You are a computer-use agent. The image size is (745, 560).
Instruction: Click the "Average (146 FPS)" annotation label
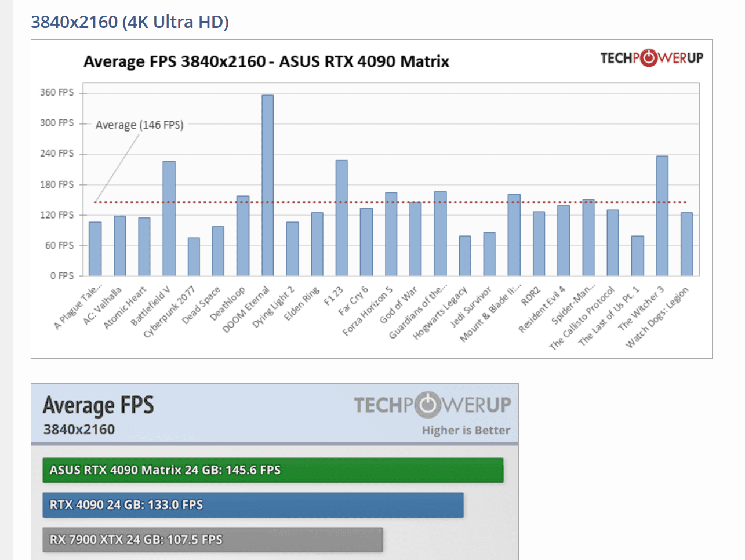[x=139, y=125]
